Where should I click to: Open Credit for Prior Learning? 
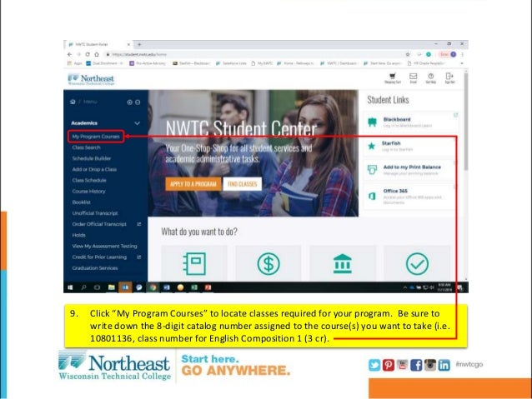[x=99, y=257]
